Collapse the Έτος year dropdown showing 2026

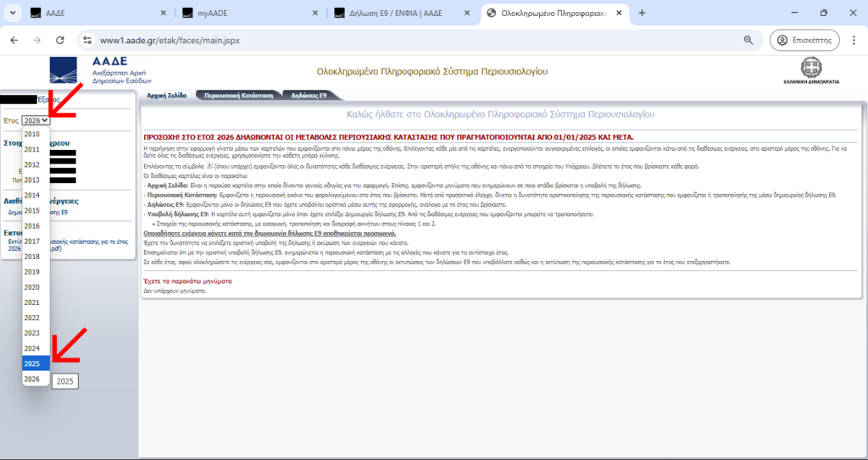[x=36, y=120]
